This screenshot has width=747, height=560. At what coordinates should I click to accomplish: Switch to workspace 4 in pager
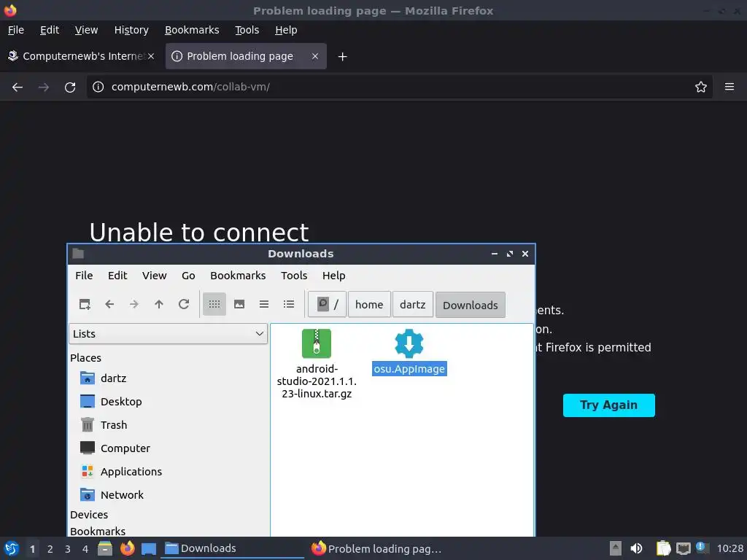[x=85, y=549]
